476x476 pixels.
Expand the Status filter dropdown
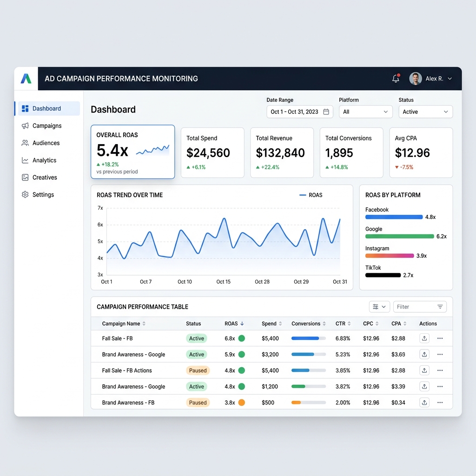coord(425,112)
